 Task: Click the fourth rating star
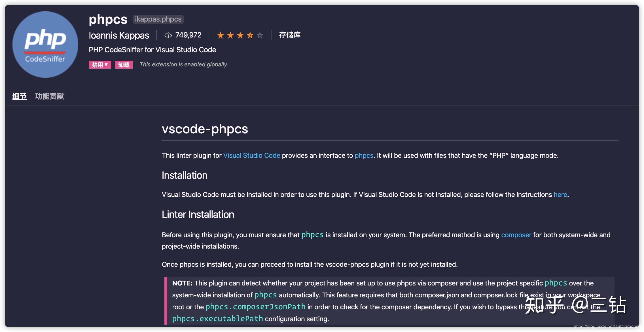point(250,35)
